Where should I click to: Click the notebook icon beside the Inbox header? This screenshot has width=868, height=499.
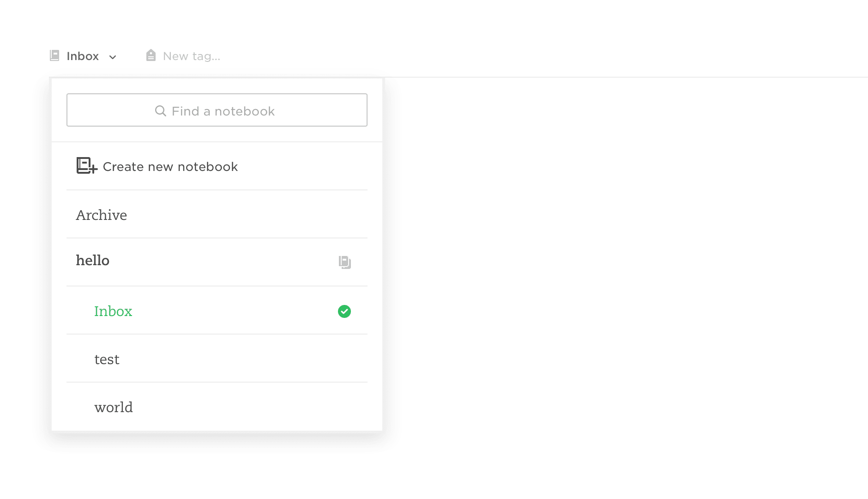click(54, 56)
